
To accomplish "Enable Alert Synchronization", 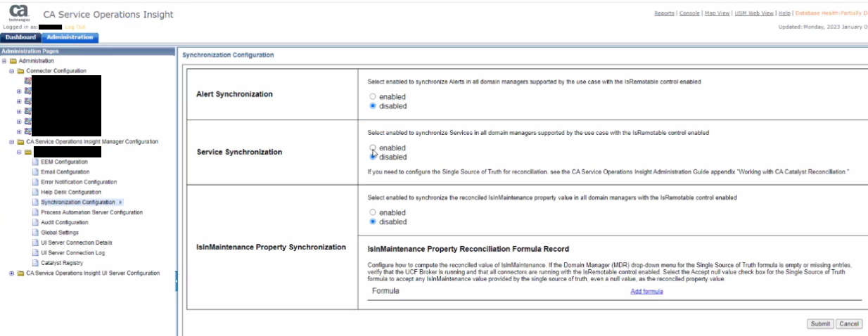I will pyautogui.click(x=373, y=96).
